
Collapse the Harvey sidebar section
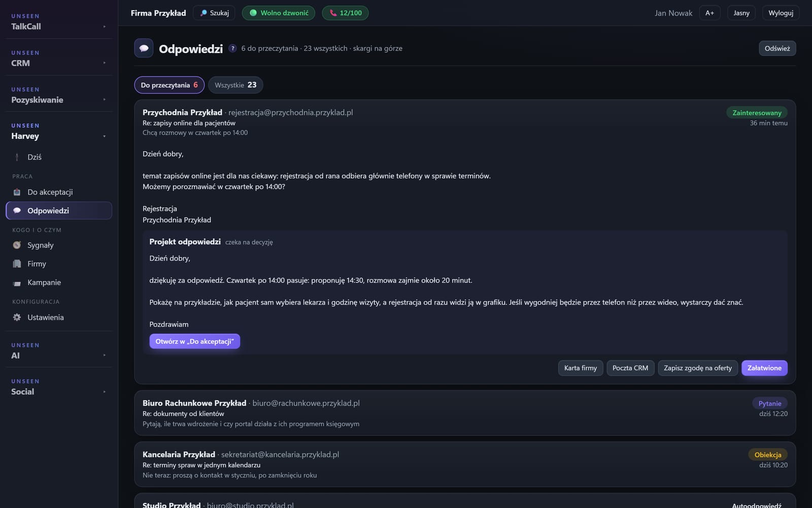pyautogui.click(x=59, y=131)
